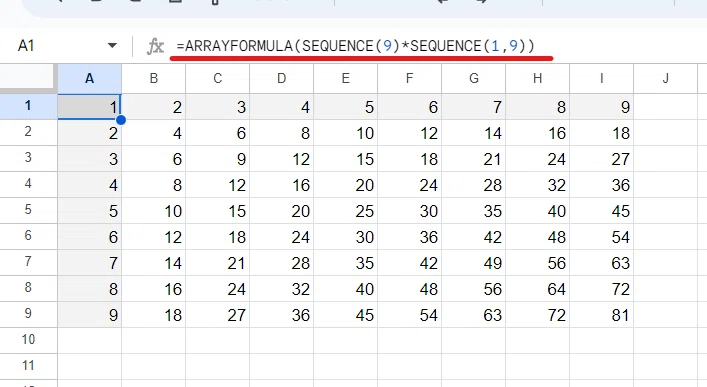Click cell B9 containing 18

click(154, 314)
